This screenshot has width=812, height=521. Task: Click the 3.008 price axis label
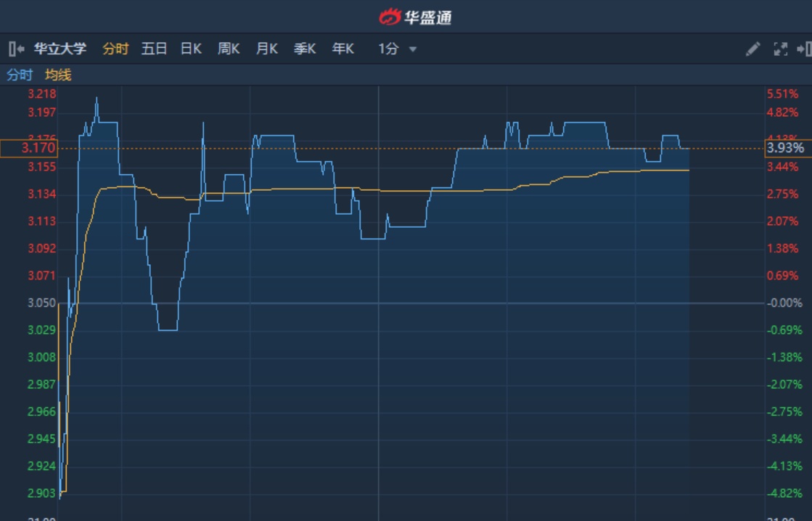click(x=42, y=357)
